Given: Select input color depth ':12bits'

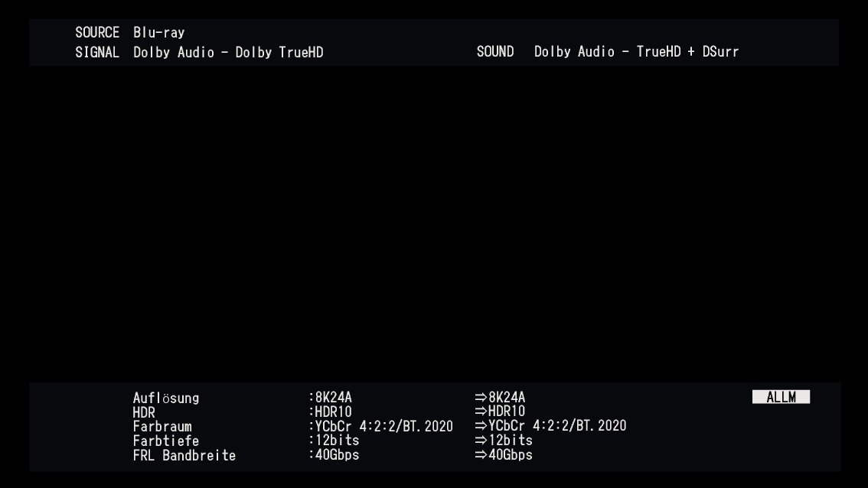Looking at the screenshot, I should 334,441.
